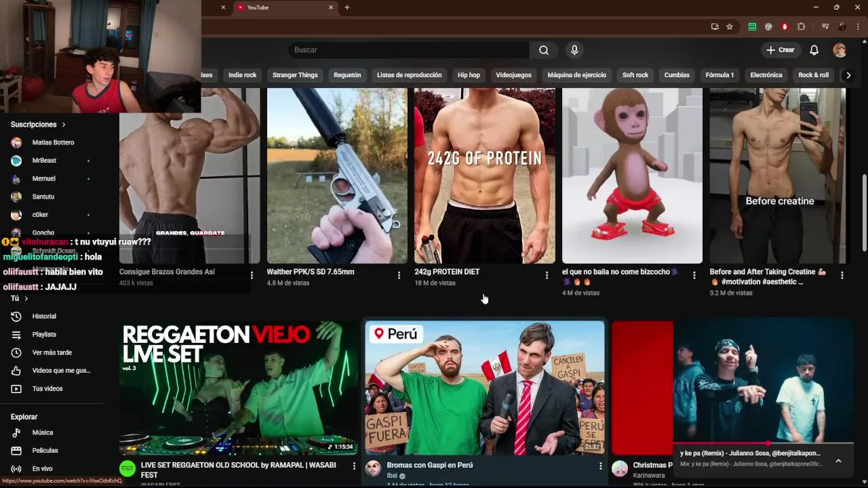Open the Walther PPK/S SD short thumbnail
Viewport: 868px width, 488px height.
[337, 176]
